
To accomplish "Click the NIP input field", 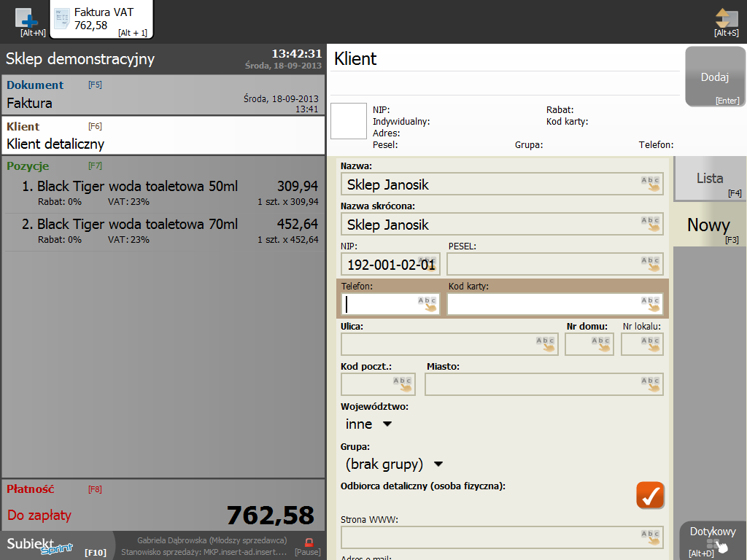I will (390, 264).
